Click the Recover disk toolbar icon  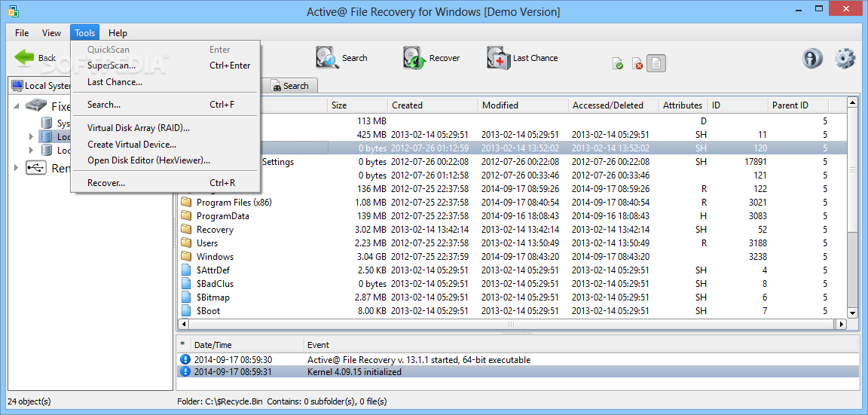click(x=414, y=57)
